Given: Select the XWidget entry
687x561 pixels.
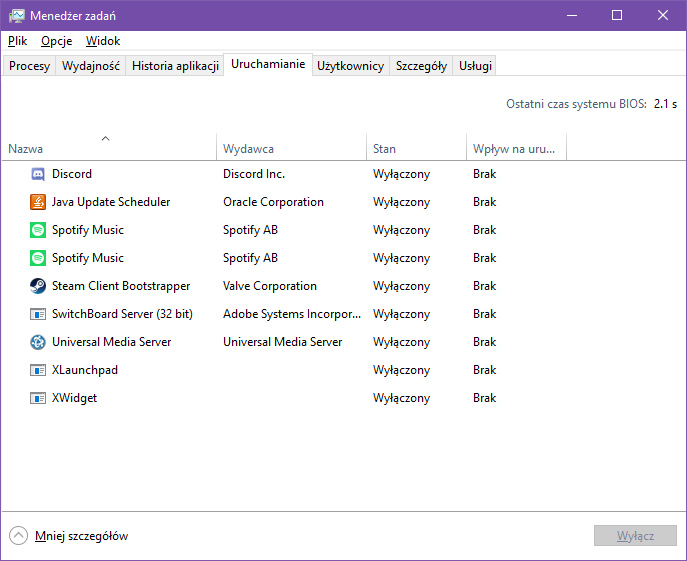Looking at the screenshot, I should click(74, 398).
